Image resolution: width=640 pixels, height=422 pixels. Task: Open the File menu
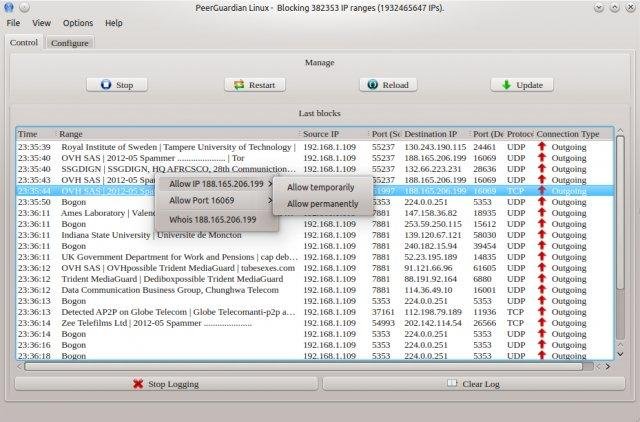tap(14, 22)
